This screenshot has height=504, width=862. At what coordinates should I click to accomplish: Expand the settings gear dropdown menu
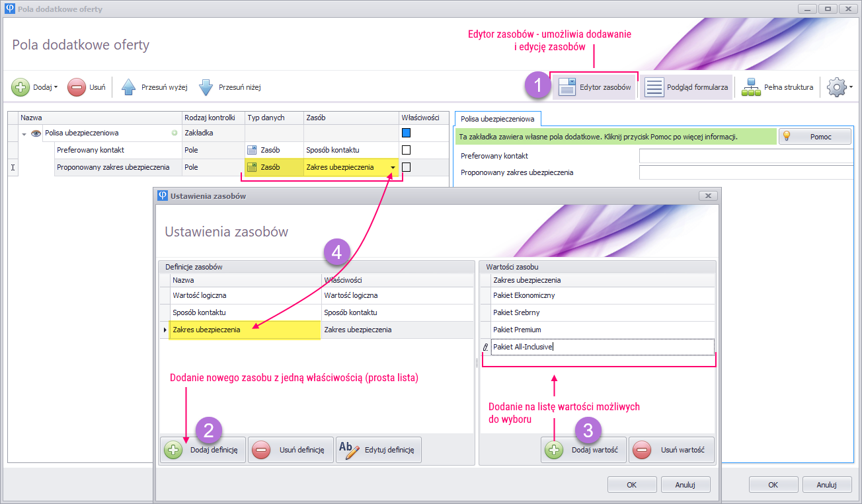pyautogui.click(x=840, y=87)
